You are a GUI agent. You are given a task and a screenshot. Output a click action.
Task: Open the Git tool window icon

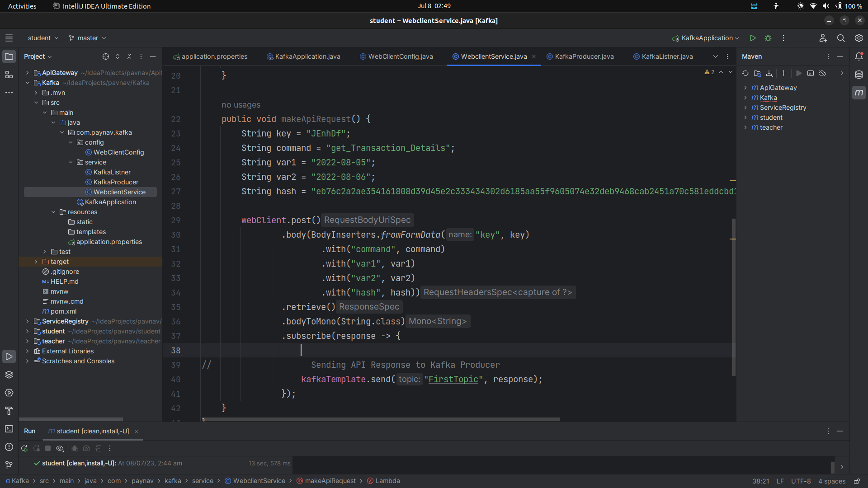point(9,465)
